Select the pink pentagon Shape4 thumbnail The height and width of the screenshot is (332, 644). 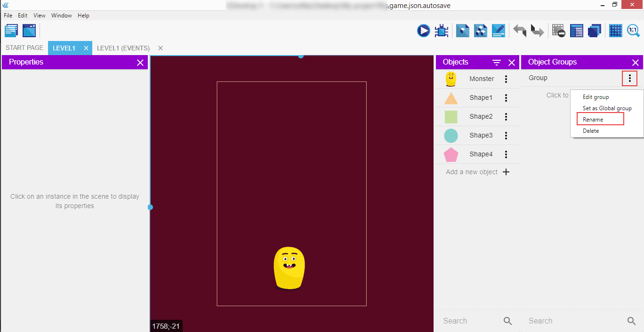pyautogui.click(x=451, y=154)
